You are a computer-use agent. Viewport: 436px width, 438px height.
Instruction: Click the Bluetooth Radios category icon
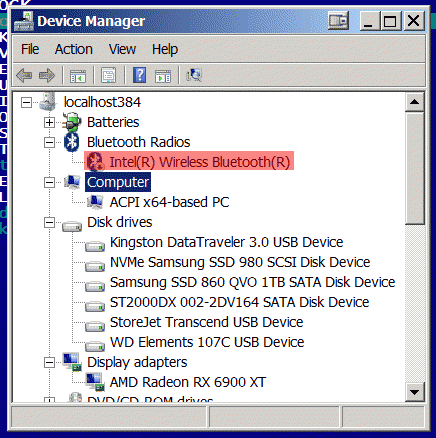tap(71, 142)
